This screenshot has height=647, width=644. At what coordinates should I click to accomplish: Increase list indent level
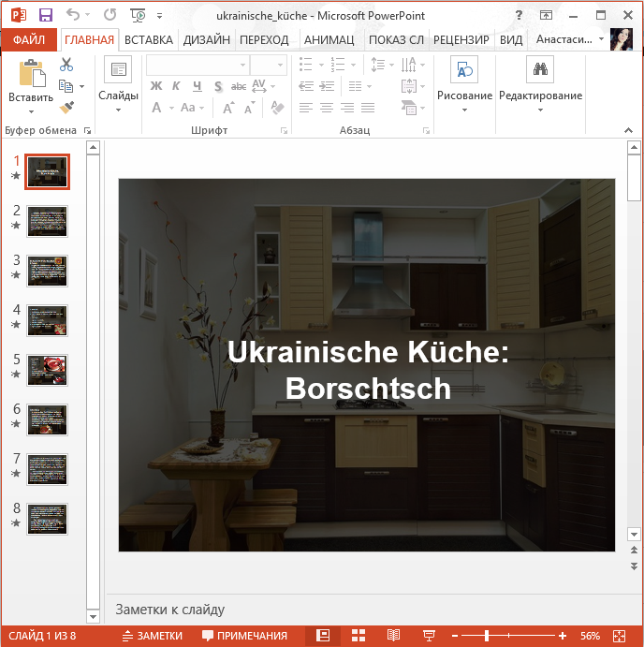pos(327,86)
